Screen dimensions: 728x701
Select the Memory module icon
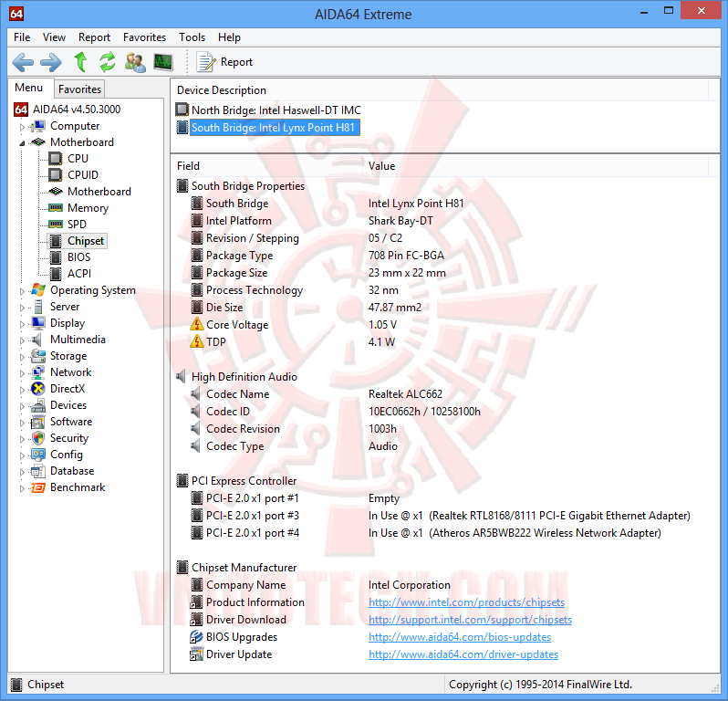[56, 207]
